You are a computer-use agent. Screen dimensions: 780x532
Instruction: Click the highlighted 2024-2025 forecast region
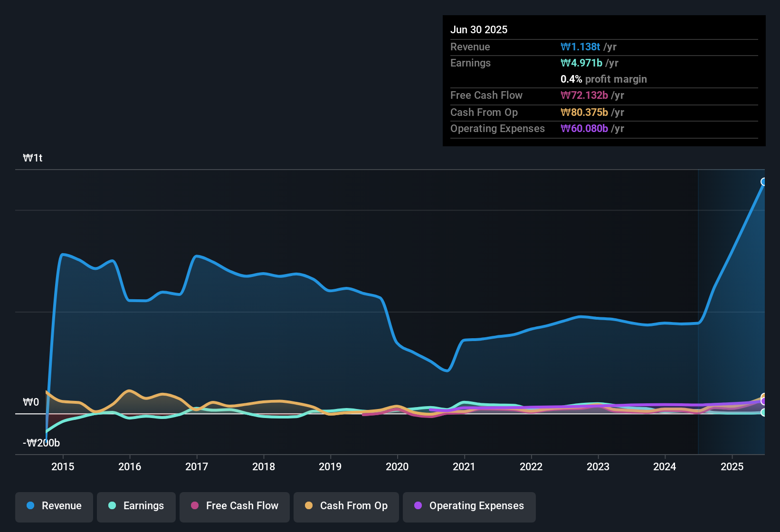coord(732,309)
